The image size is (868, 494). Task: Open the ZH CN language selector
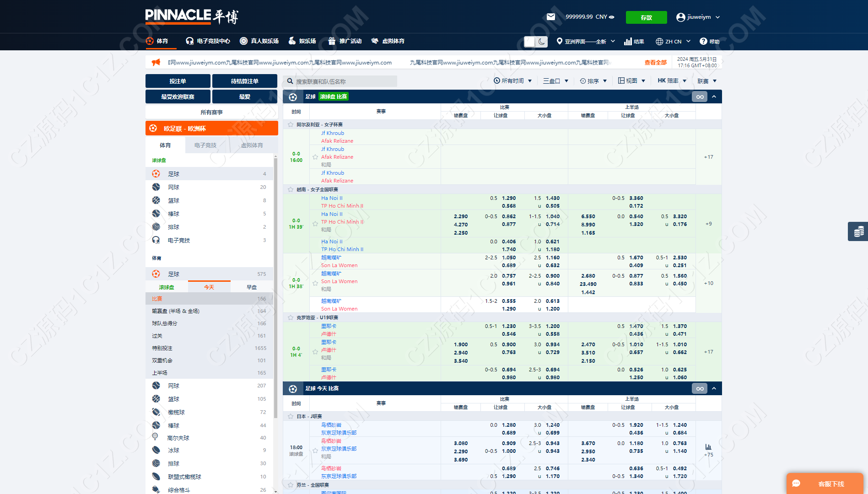click(673, 42)
